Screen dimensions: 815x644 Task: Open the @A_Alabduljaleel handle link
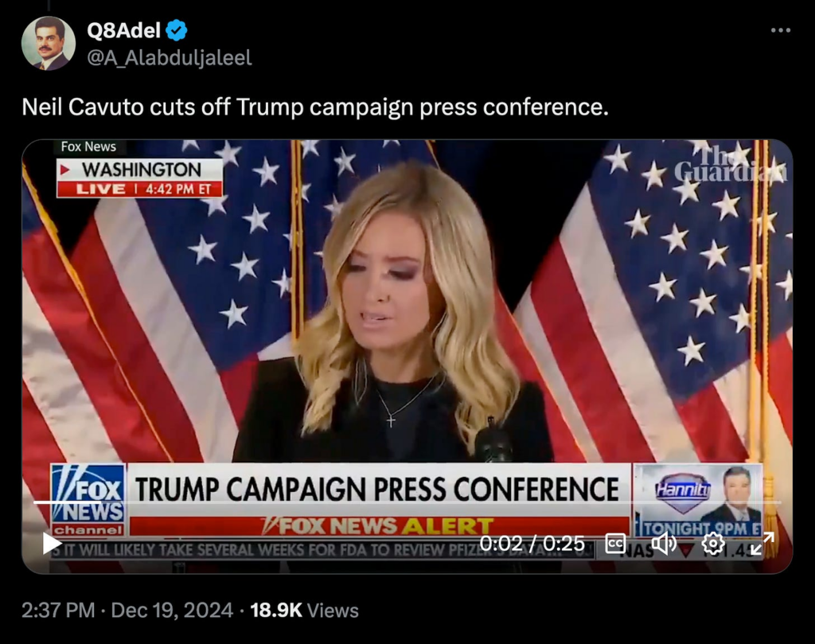(170, 57)
